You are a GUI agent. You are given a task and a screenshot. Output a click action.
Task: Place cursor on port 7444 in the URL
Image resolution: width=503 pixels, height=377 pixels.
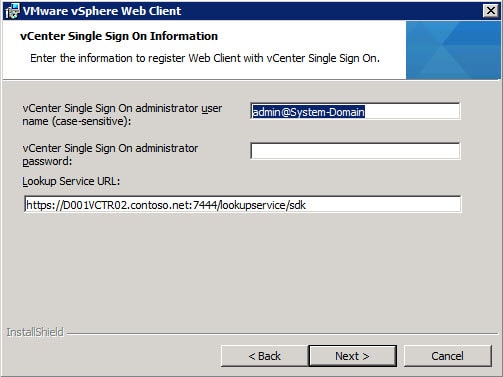[205, 205]
